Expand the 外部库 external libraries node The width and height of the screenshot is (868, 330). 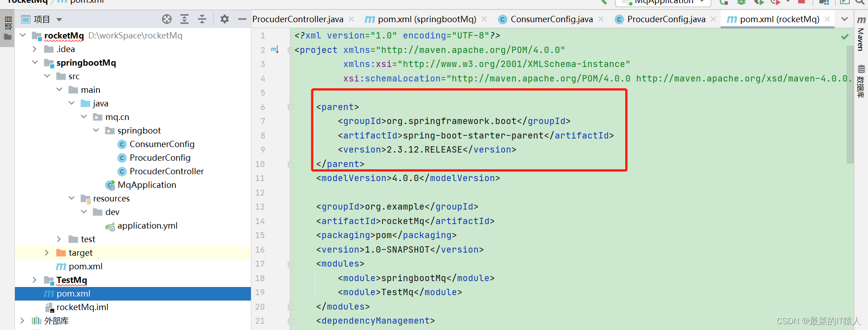click(x=23, y=320)
